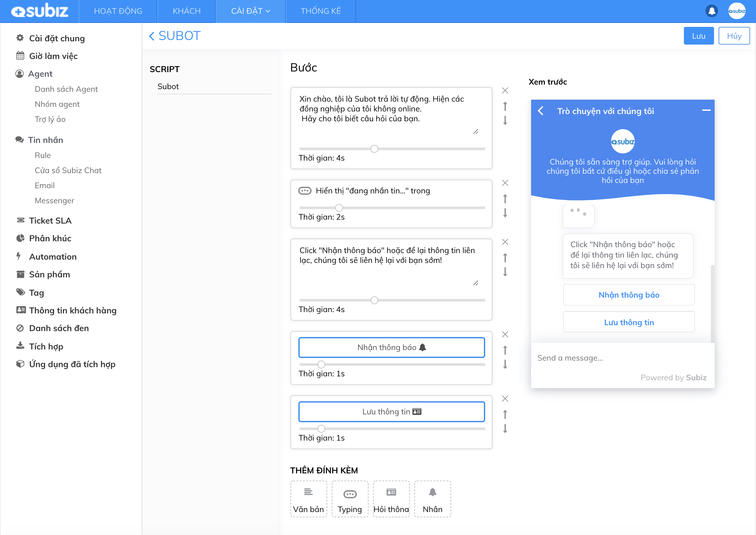This screenshot has width=756, height=535.
Task: Add a "Văn bản" attachment
Action: click(308, 498)
